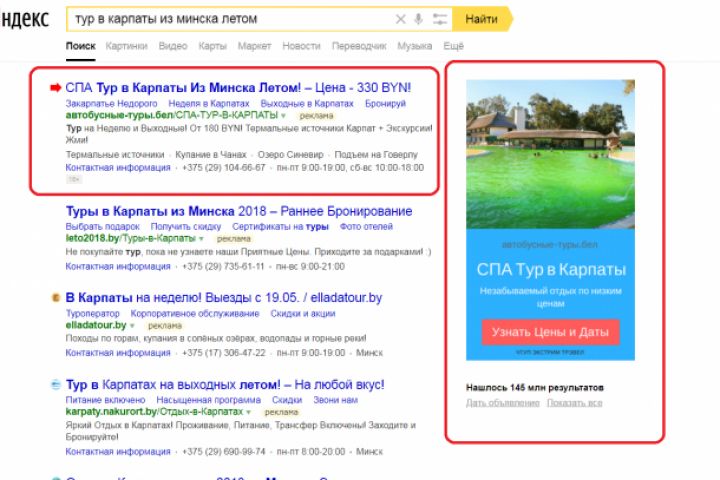This screenshot has width=720, height=480.
Task: Activate voice search microphone icon
Action: click(x=418, y=19)
